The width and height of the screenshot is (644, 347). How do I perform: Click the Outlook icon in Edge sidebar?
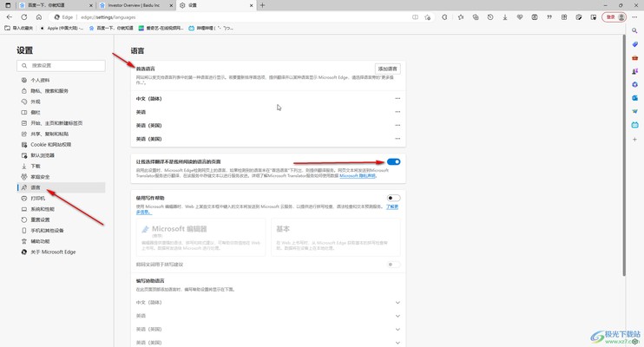pyautogui.click(x=635, y=98)
